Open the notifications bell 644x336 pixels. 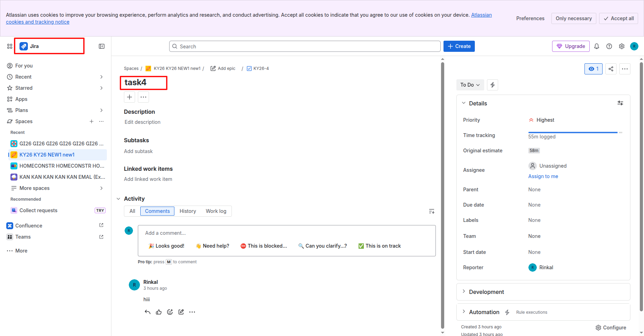click(x=597, y=46)
